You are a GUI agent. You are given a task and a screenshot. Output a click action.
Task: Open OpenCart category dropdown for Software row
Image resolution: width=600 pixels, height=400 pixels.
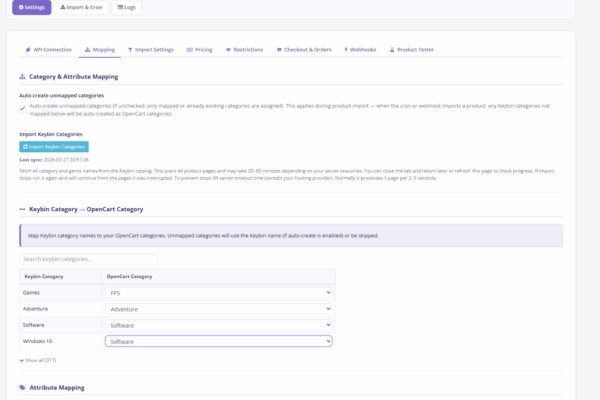tap(219, 325)
